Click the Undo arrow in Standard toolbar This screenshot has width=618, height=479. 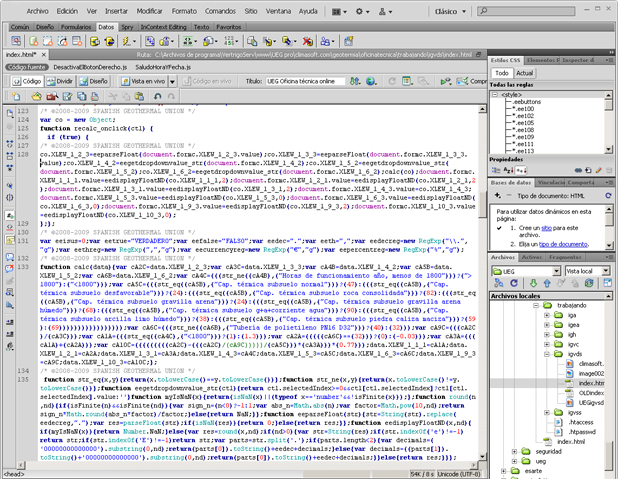(x=158, y=96)
